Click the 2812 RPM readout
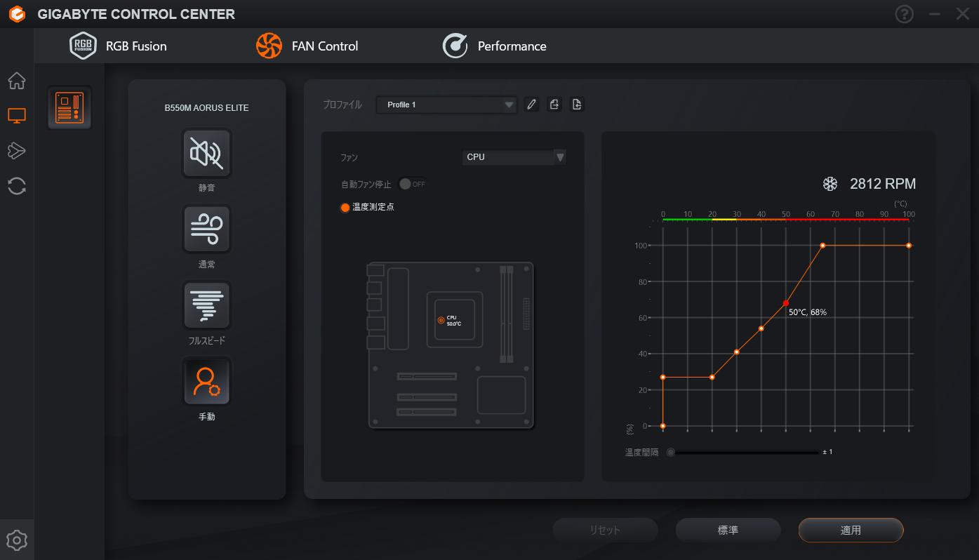This screenshot has height=560, width=979. coord(883,184)
